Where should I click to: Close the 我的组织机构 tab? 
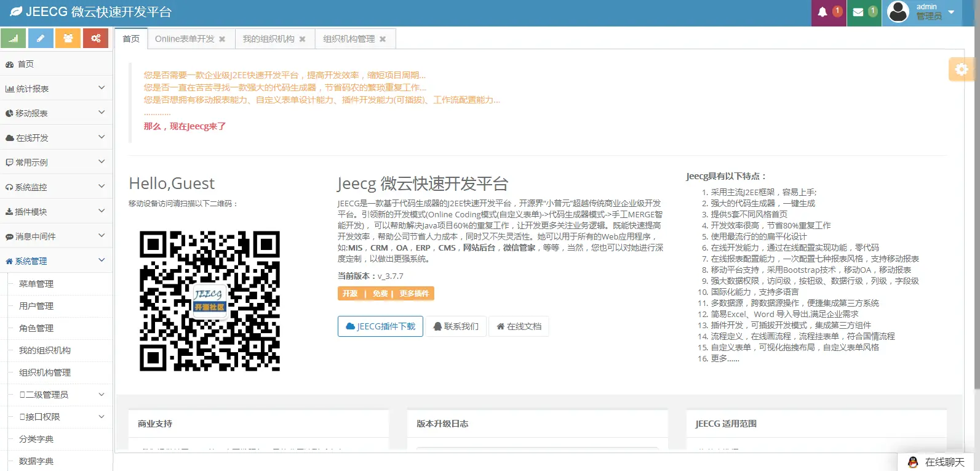302,39
